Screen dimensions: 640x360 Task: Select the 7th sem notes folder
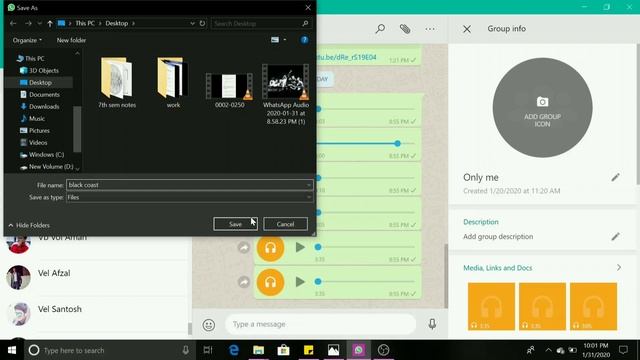pyautogui.click(x=117, y=83)
